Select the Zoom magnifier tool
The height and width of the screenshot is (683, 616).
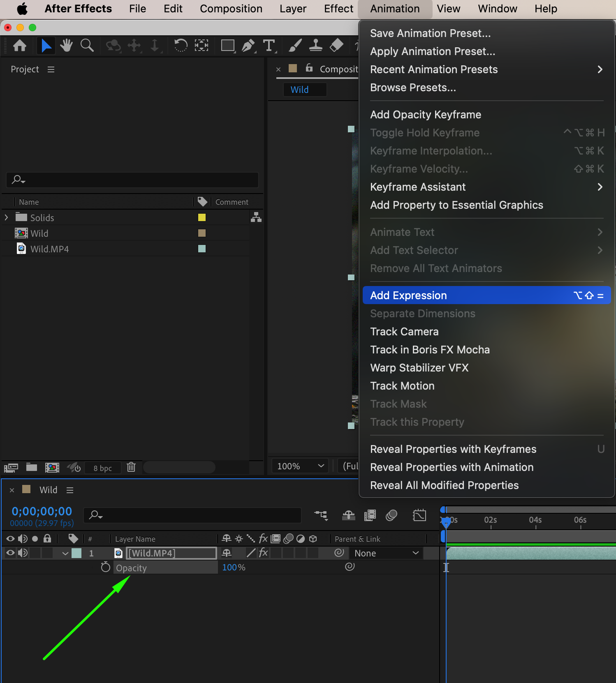pos(87,45)
